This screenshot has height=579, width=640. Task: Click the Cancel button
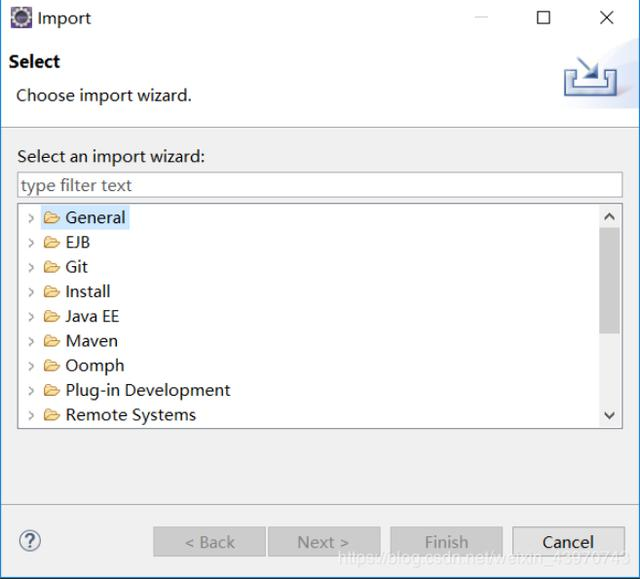click(568, 542)
